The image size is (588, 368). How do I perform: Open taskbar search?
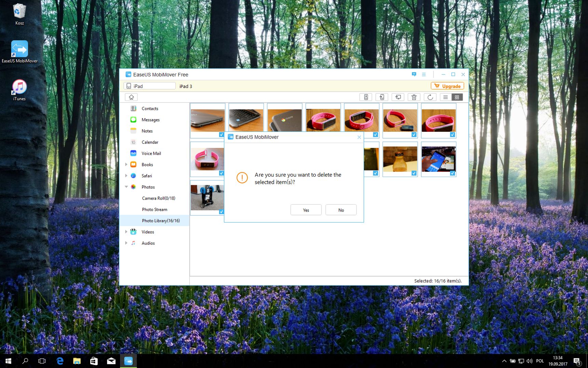click(25, 361)
